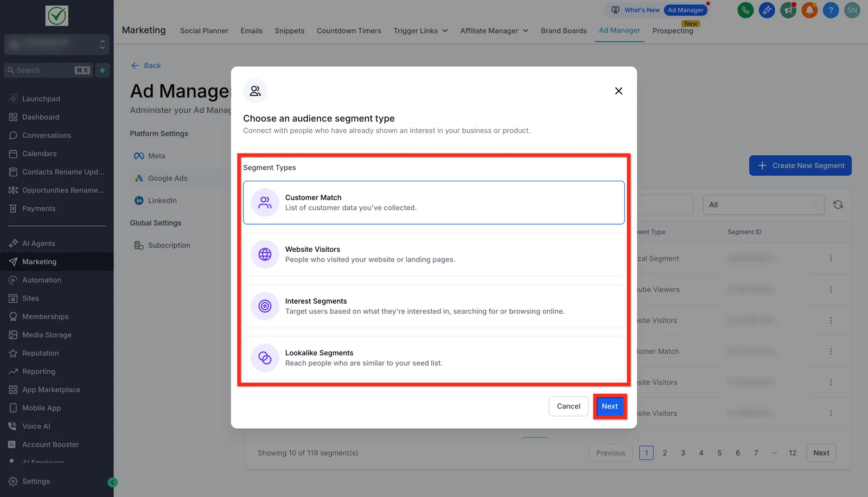Viewport: 868px width, 497px height.
Task: Open the phone dialer icon
Action: click(x=745, y=10)
